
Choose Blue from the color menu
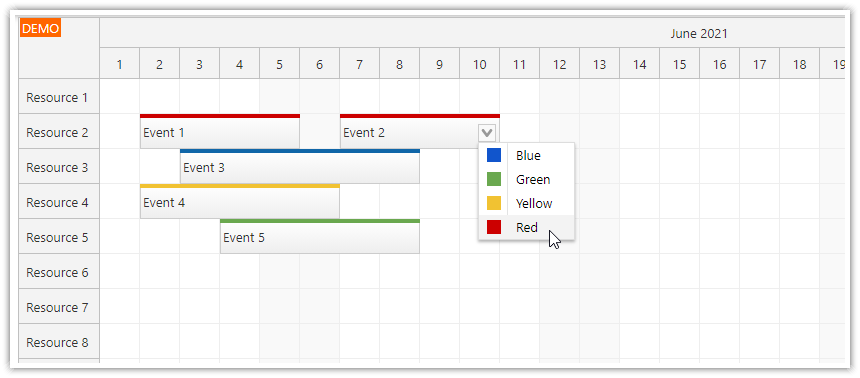(x=527, y=156)
